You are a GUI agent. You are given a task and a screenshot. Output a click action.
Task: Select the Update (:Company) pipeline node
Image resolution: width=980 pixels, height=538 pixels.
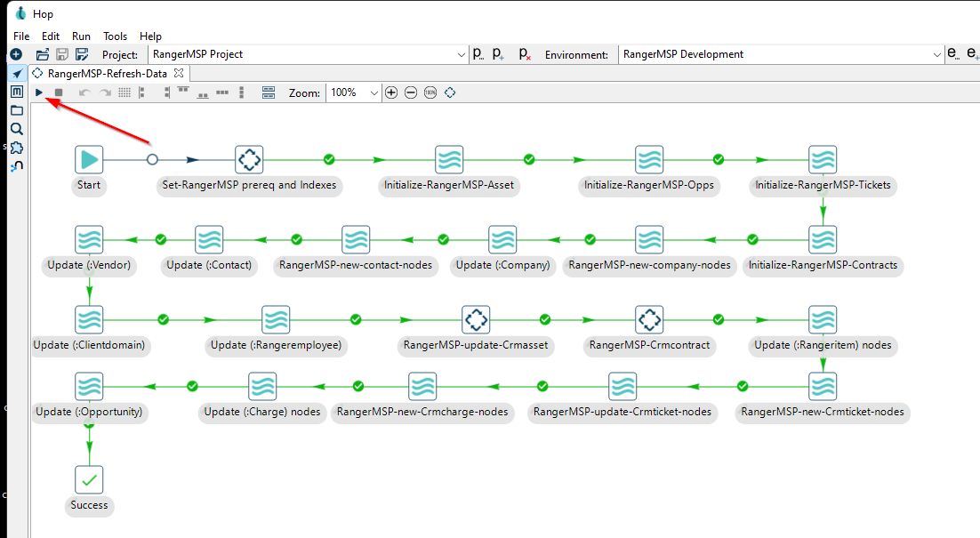click(502, 240)
